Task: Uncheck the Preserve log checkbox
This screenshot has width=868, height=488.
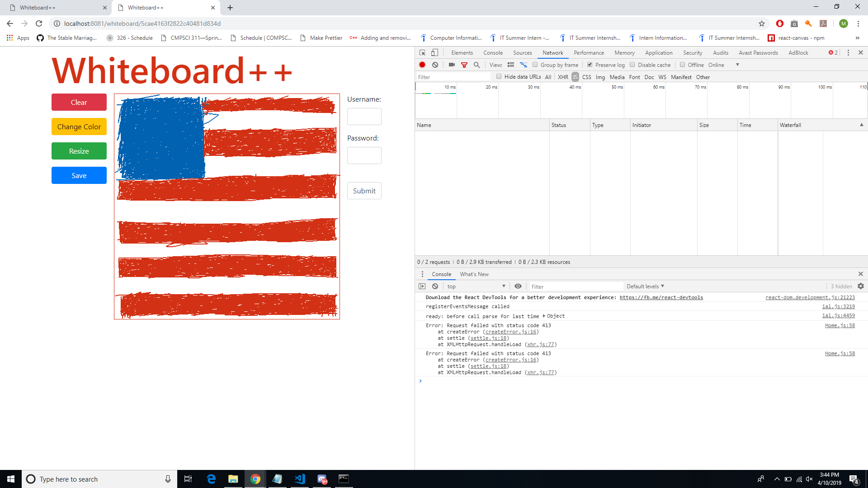Action: (590, 65)
